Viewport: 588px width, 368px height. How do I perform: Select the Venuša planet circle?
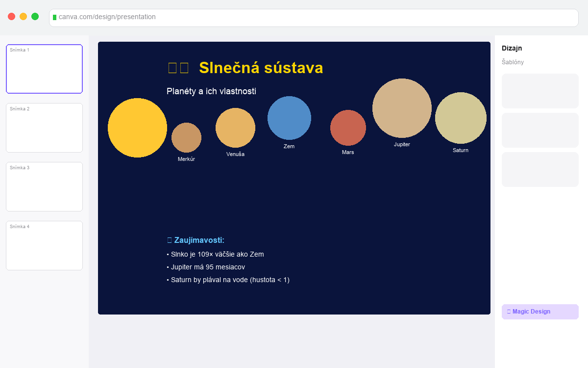coord(235,128)
